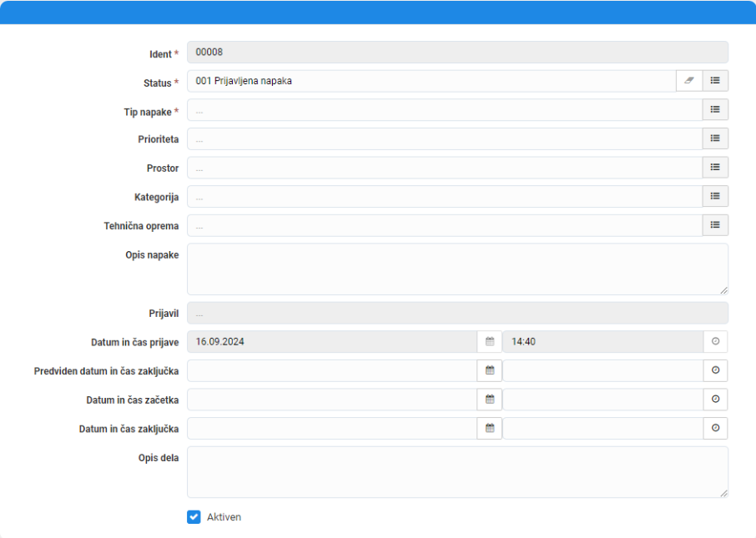Focus the Prioriteta input field
Viewport: 756px width, 538px height.
[445, 138]
